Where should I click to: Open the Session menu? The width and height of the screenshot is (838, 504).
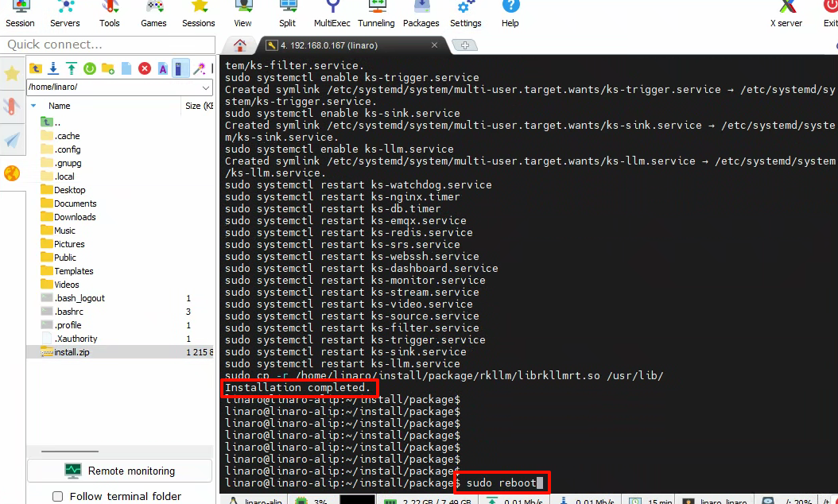(21, 14)
